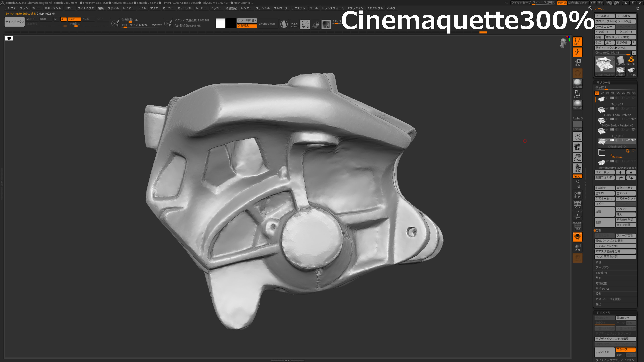The height and width of the screenshot is (362, 644).
Task: Select the Rotate (回転) view icon
Action: (577, 168)
